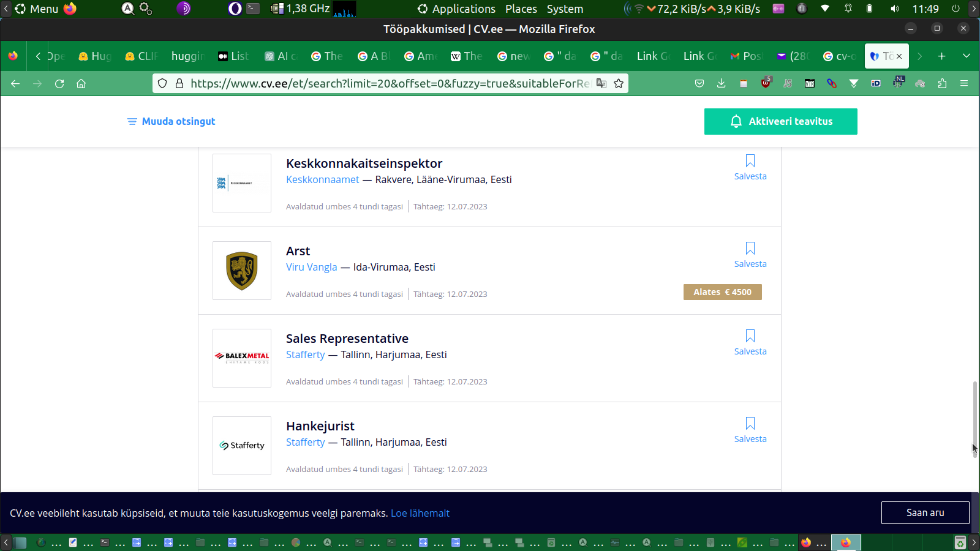
Task: Open power button in top panel
Action: 956,9
